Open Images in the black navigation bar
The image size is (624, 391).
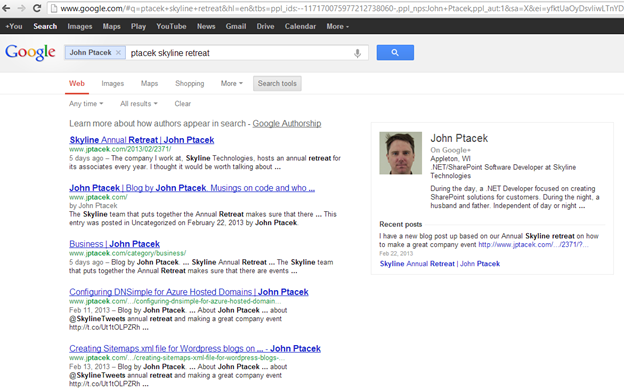(x=80, y=26)
